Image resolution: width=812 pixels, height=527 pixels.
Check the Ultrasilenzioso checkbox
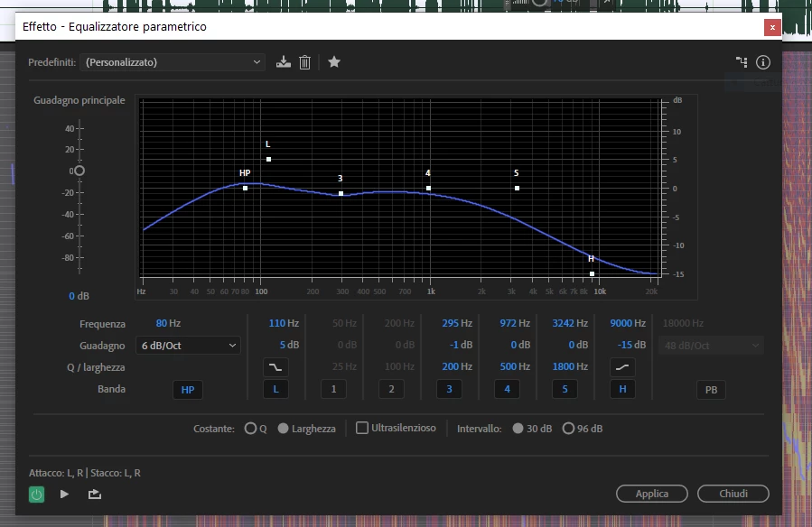[362, 428]
